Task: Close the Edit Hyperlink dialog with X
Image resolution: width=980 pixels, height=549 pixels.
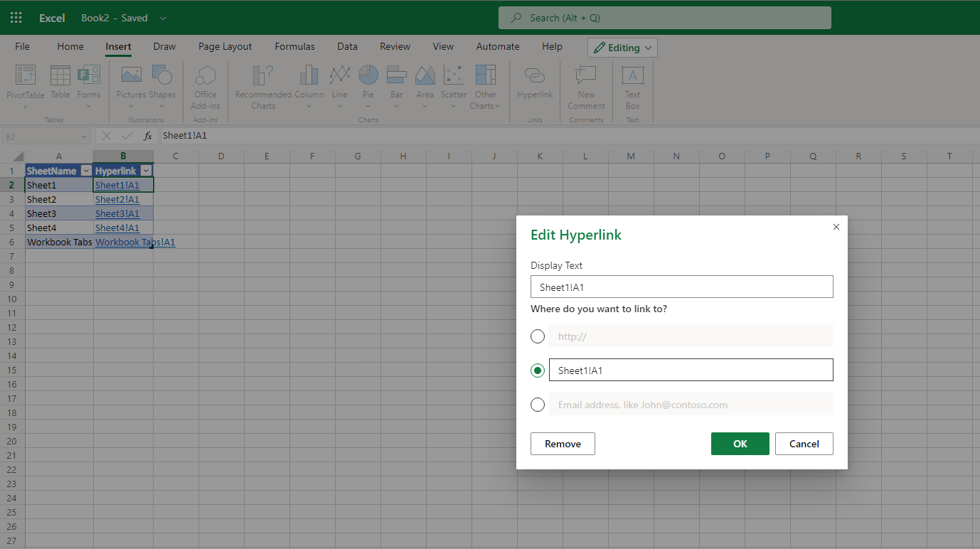Action: (x=836, y=227)
